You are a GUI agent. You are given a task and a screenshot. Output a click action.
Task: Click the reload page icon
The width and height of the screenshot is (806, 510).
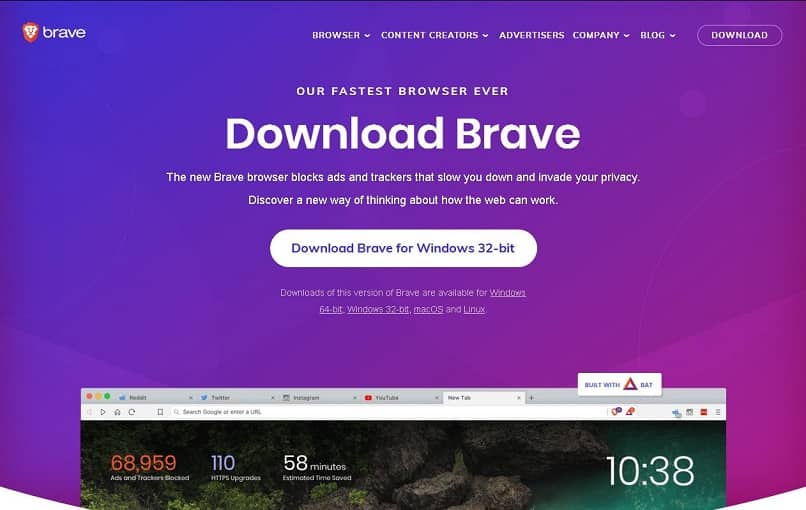coord(132,412)
